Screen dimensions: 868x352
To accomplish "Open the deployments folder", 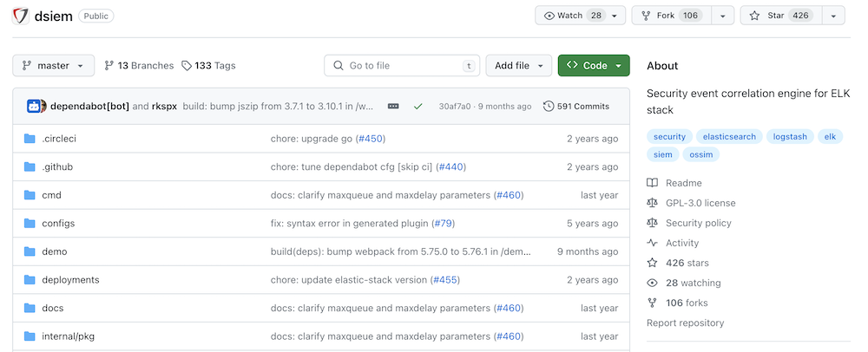I will (70, 280).
